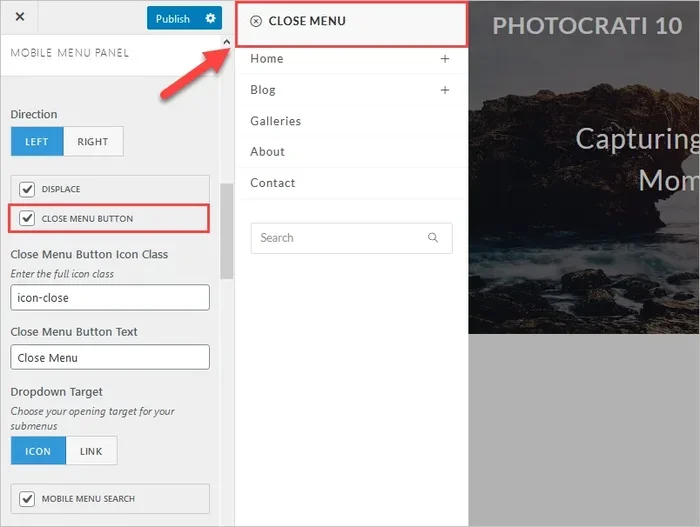
Task: Open the Contact menu item
Action: [272, 183]
